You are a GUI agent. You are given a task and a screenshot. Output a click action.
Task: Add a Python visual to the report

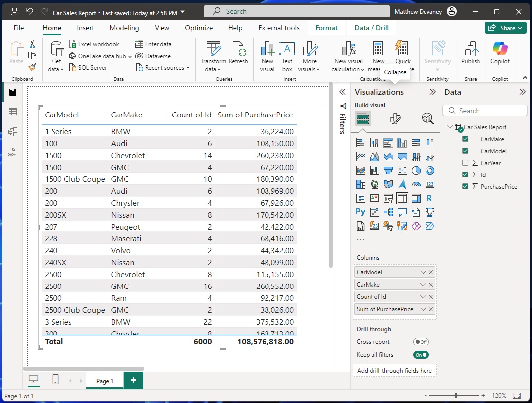tap(360, 212)
